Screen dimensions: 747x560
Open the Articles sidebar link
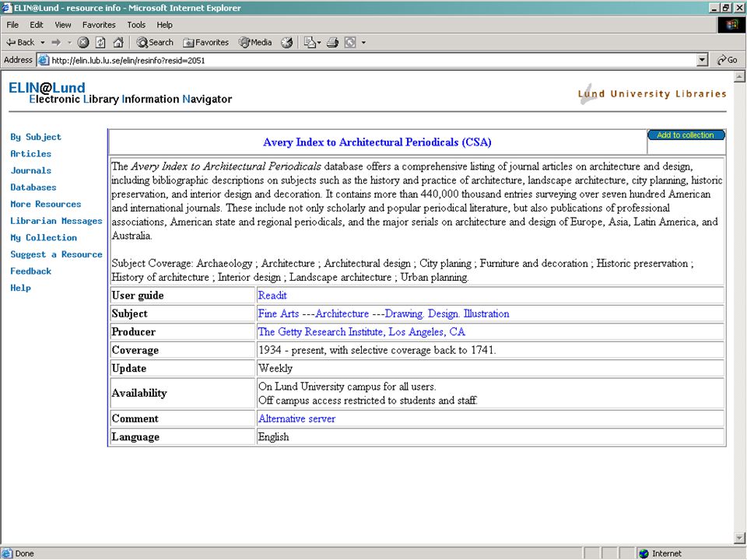[30, 153]
